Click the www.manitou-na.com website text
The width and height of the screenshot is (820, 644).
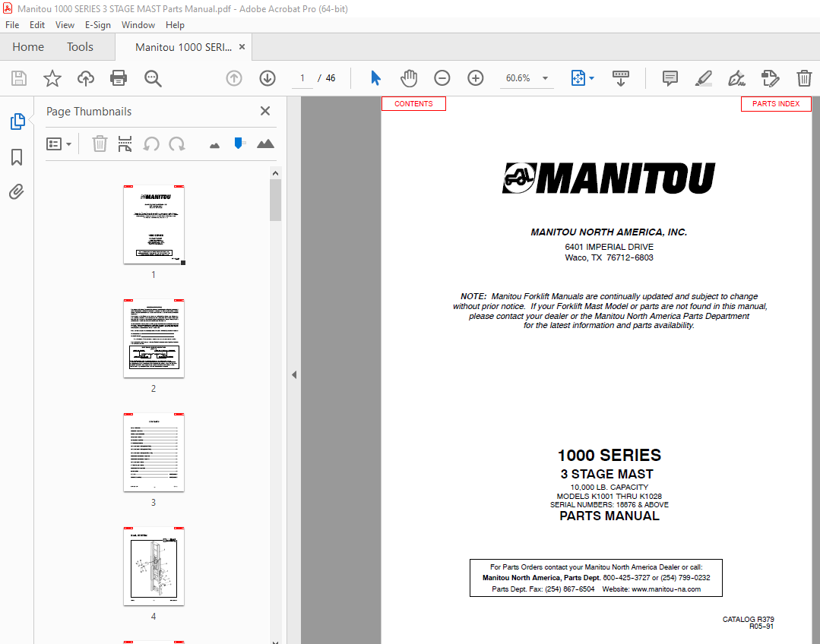pyautogui.click(x=666, y=589)
